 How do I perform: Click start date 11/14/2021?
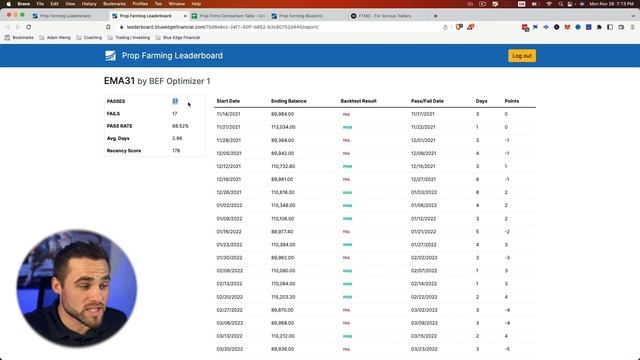[x=229, y=114]
